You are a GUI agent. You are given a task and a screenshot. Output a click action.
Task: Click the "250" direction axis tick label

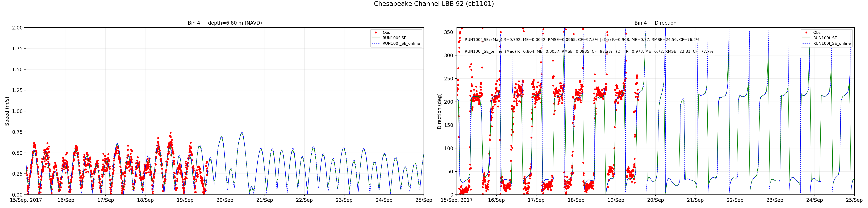point(449,79)
